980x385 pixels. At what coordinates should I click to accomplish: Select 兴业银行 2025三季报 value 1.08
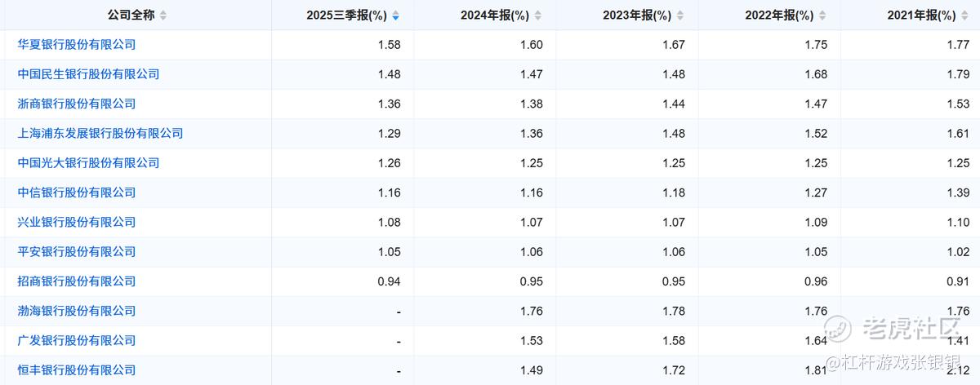pos(390,222)
